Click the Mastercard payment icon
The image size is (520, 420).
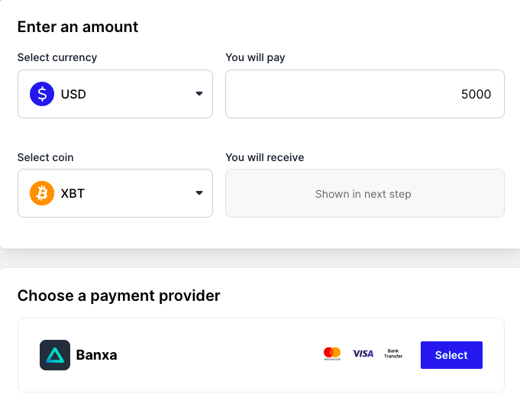(332, 354)
